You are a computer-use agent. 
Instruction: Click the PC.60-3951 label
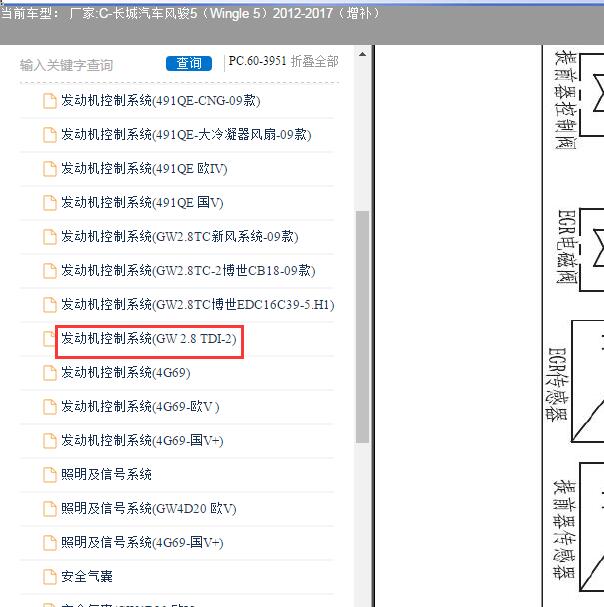(257, 61)
